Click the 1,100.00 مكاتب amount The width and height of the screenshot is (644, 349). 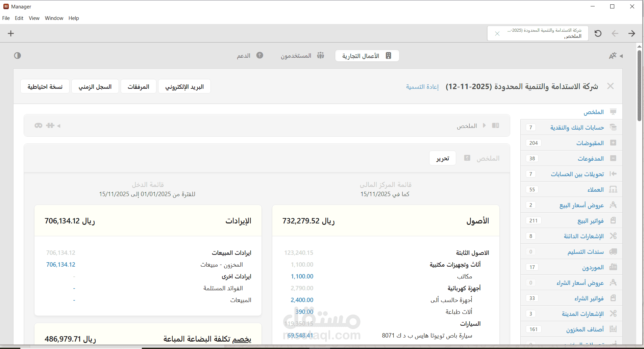pyautogui.click(x=302, y=276)
